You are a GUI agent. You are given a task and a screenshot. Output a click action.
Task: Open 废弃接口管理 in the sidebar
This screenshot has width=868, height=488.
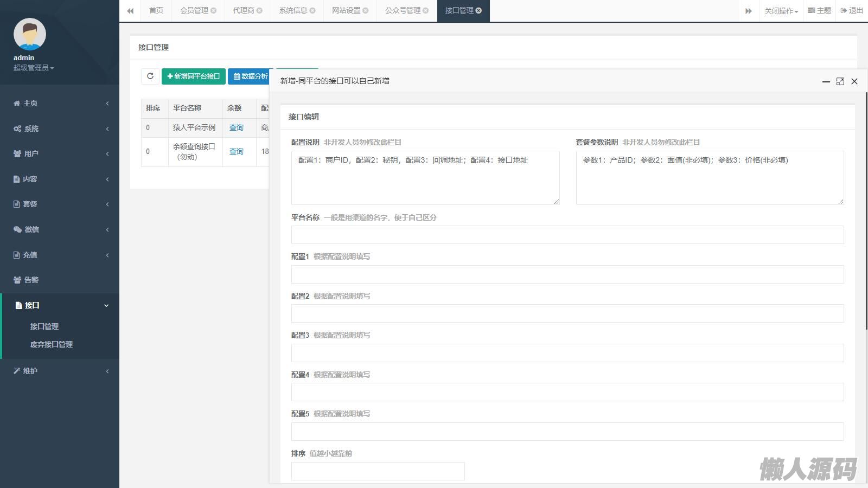pyautogui.click(x=52, y=344)
